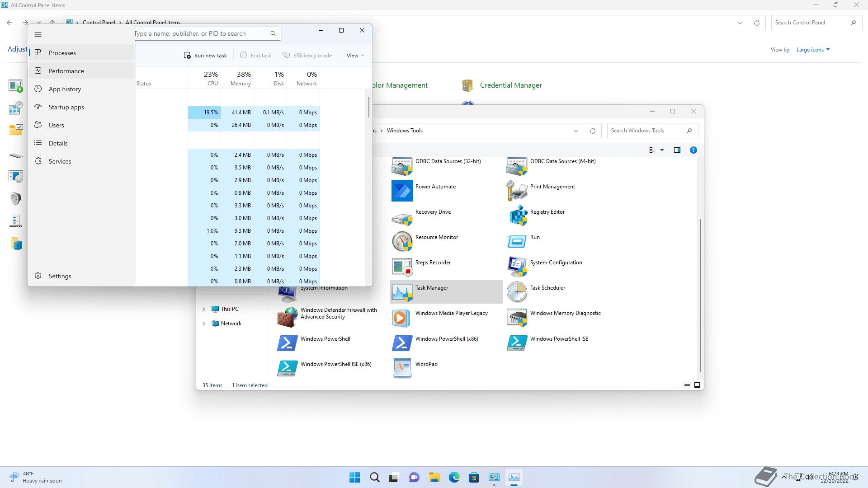Collapse the Task Manager hamburger navigation menu

(x=38, y=34)
